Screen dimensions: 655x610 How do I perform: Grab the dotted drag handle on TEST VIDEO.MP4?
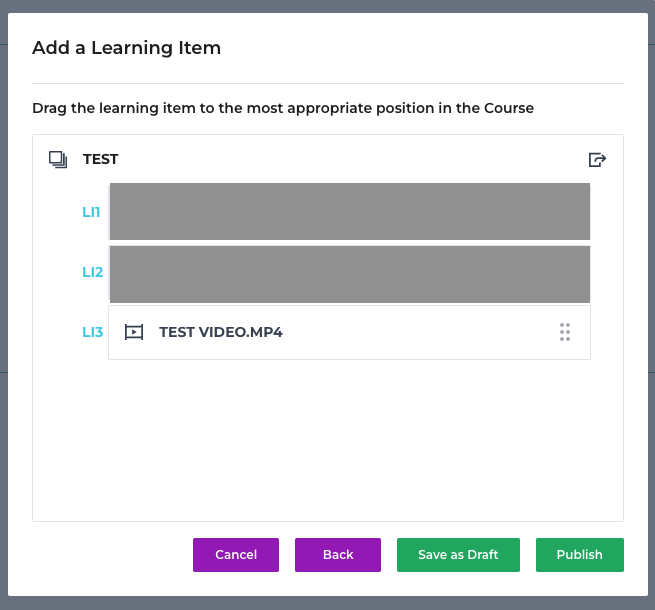[565, 332]
